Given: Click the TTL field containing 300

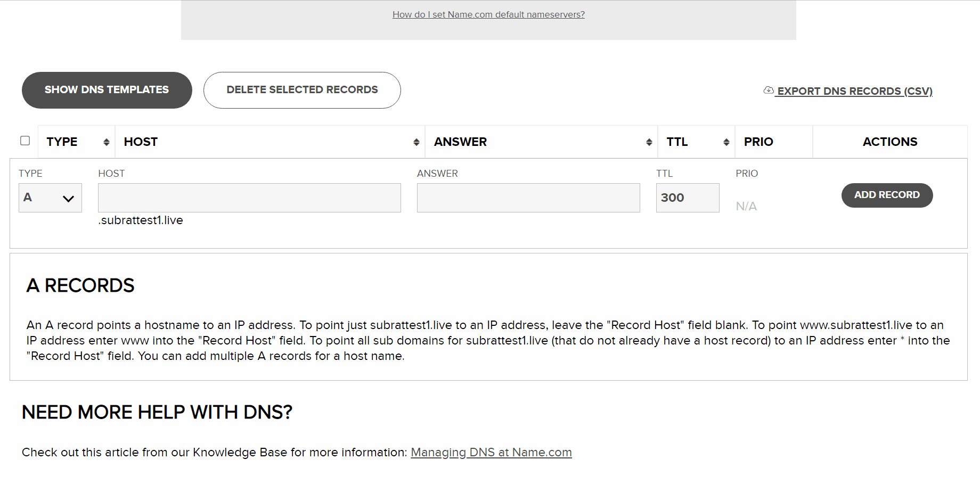Looking at the screenshot, I should (x=688, y=198).
